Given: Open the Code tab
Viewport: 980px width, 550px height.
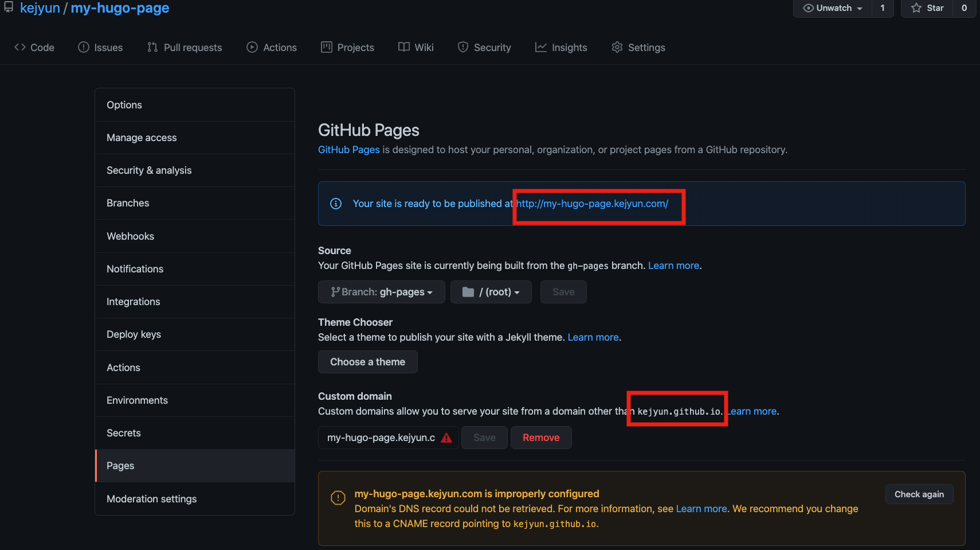Looking at the screenshot, I should tap(34, 48).
